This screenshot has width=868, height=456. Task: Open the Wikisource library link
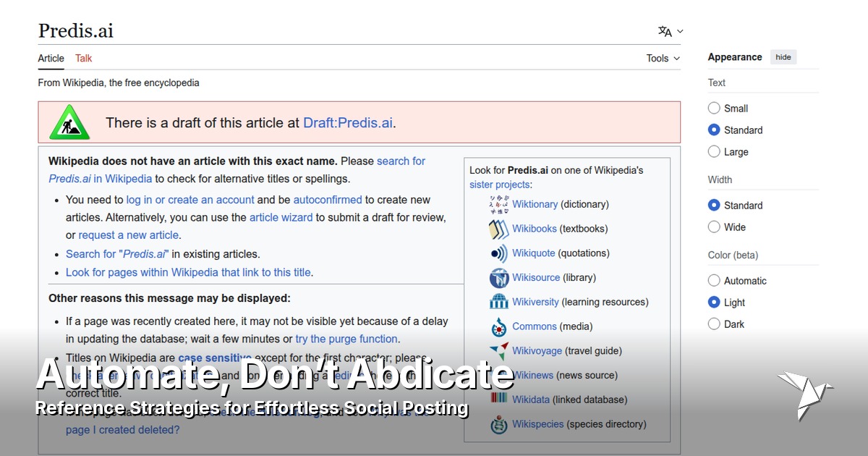536,278
